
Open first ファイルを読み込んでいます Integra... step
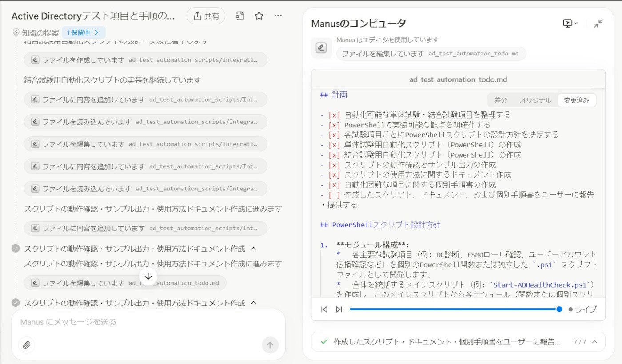coord(146,122)
